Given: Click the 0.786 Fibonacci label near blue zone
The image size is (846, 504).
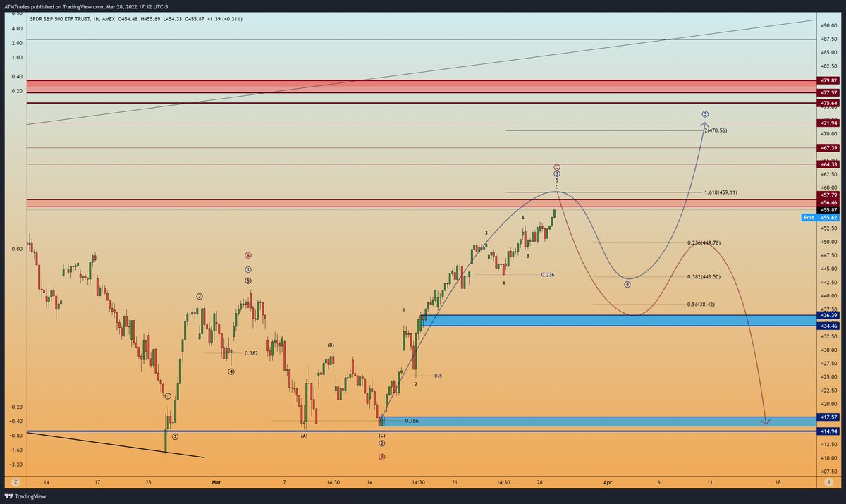Looking at the screenshot, I should pos(412,421).
